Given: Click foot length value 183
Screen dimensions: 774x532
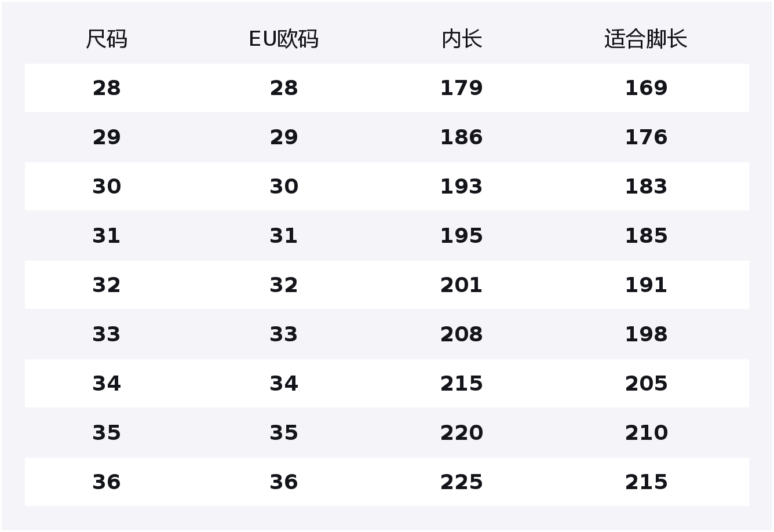Looking at the screenshot, I should tap(646, 187).
